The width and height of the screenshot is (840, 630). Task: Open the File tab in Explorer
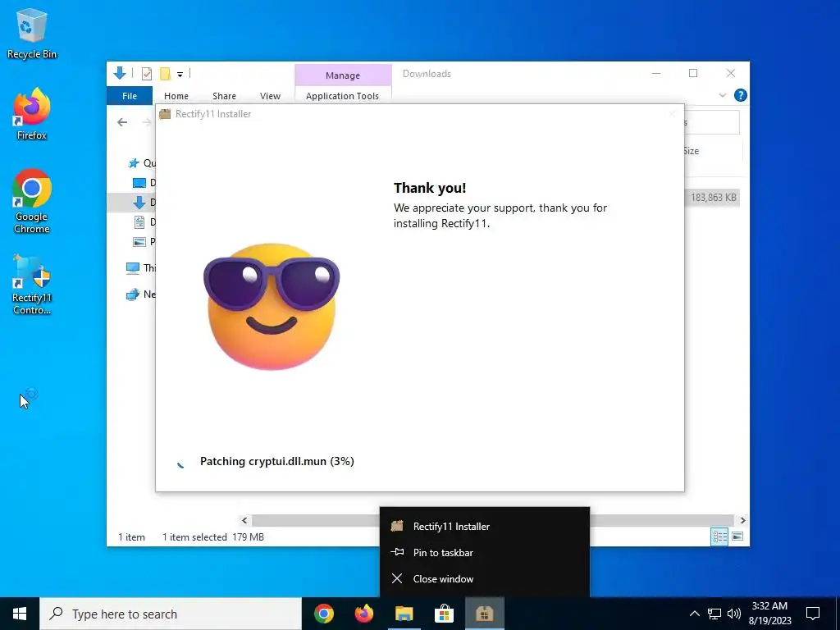pos(130,96)
